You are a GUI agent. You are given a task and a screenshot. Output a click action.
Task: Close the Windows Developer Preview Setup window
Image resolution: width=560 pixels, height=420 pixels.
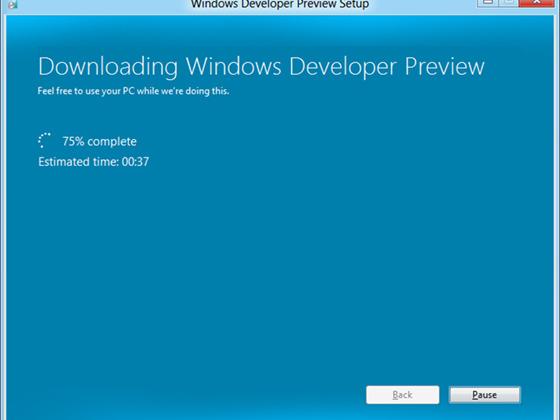(x=536, y=3)
